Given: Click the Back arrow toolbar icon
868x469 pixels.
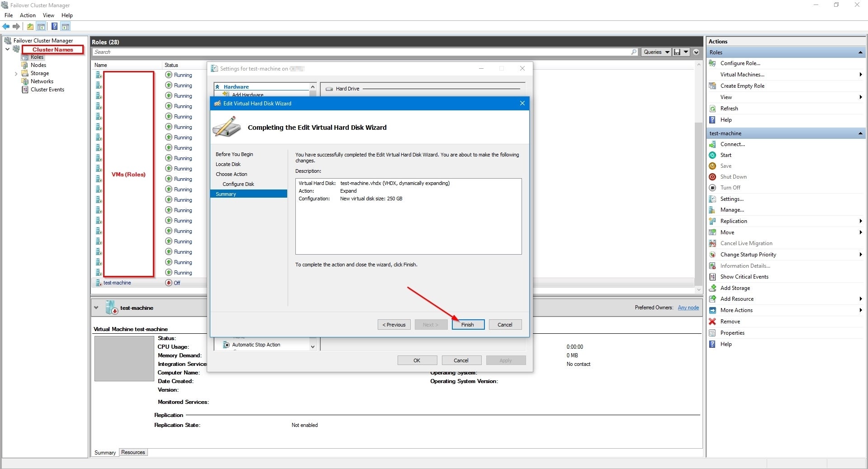Looking at the screenshot, I should pyautogui.click(x=6, y=27).
